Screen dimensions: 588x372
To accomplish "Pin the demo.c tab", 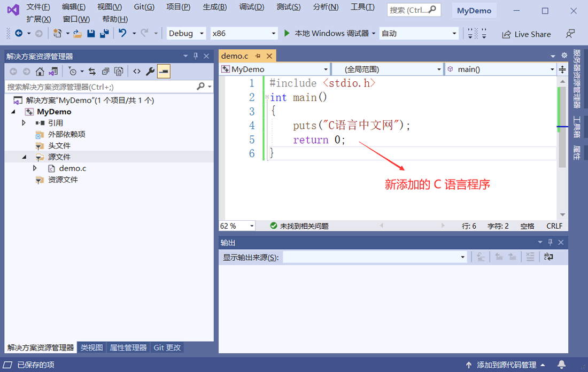I will click(x=258, y=56).
